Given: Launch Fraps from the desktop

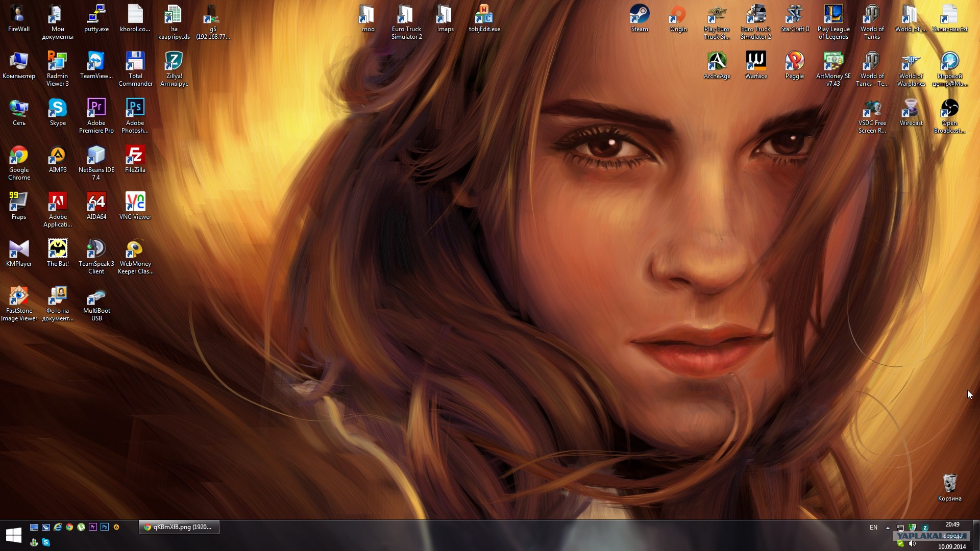Looking at the screenshot, I should coord(19,207).
